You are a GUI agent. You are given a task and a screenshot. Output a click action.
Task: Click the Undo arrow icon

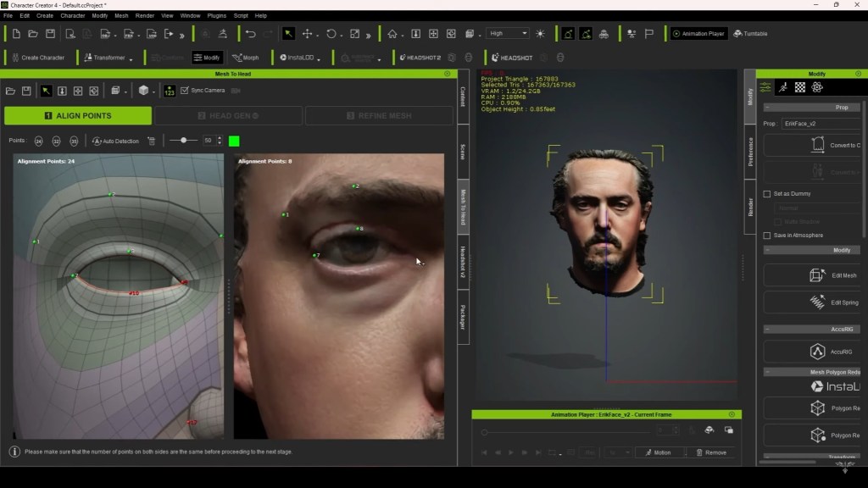(x=251, y=34)
